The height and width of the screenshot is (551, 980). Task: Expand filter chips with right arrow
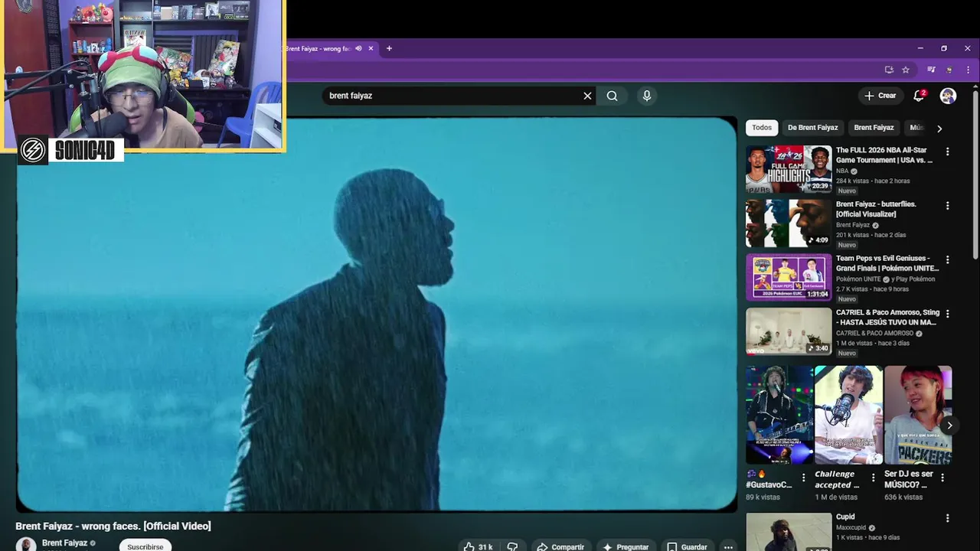[939, 128]
